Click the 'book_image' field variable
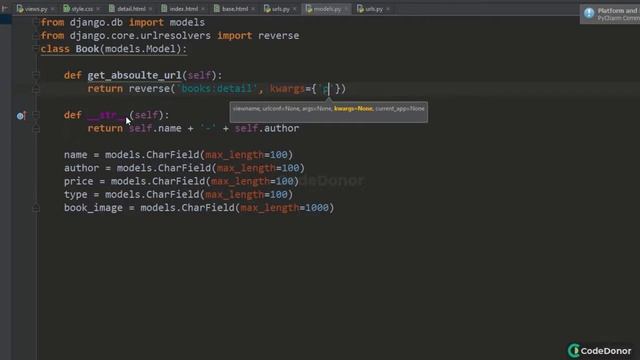 point(93,208)
